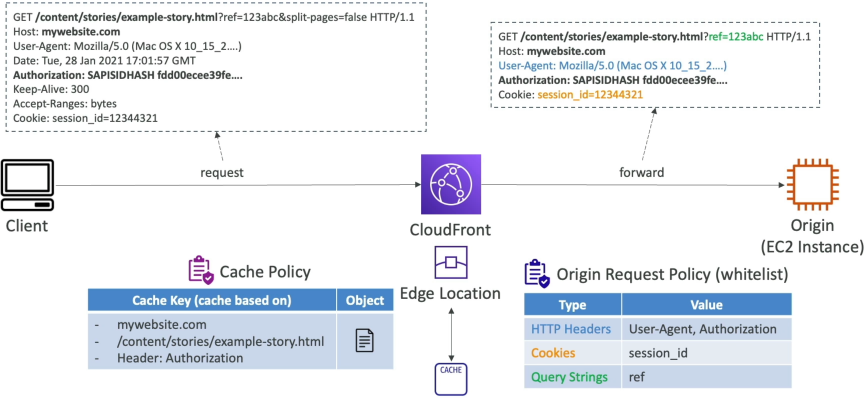Click the blue User-Agent line in the forwarded request
Screen dimensions: 865x398
(613, 66)
